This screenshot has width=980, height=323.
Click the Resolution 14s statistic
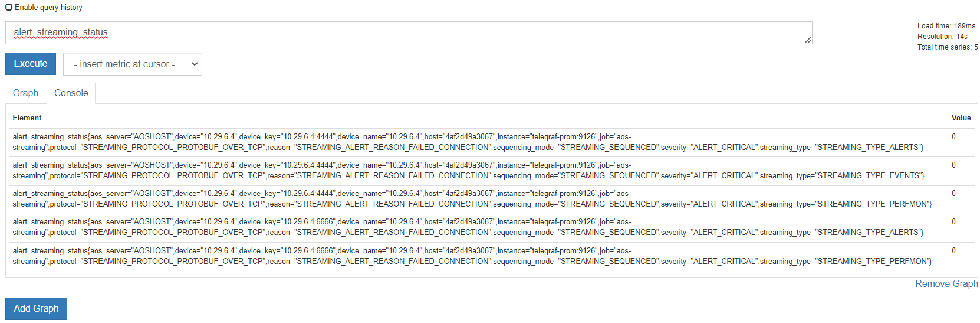click(x=942, y=37)
